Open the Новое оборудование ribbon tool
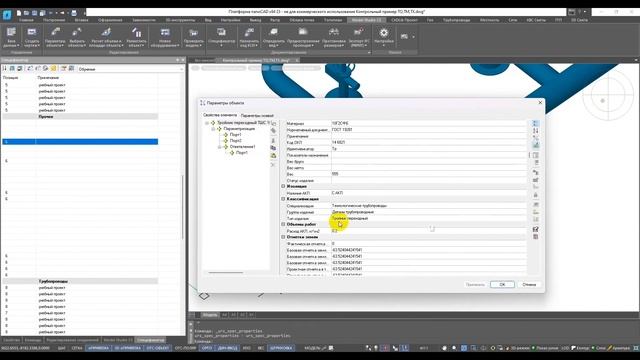640x360 pixels. coord(165,37)
